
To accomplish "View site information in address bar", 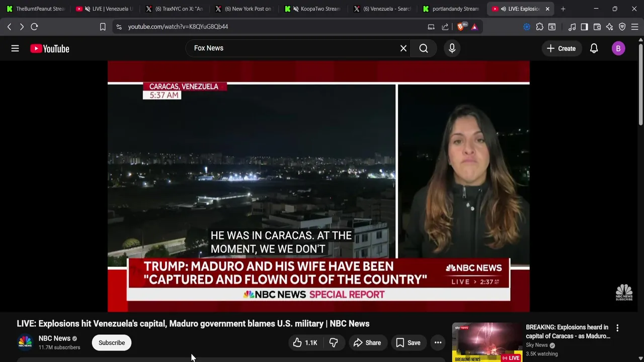I will [x=119, y=27].
